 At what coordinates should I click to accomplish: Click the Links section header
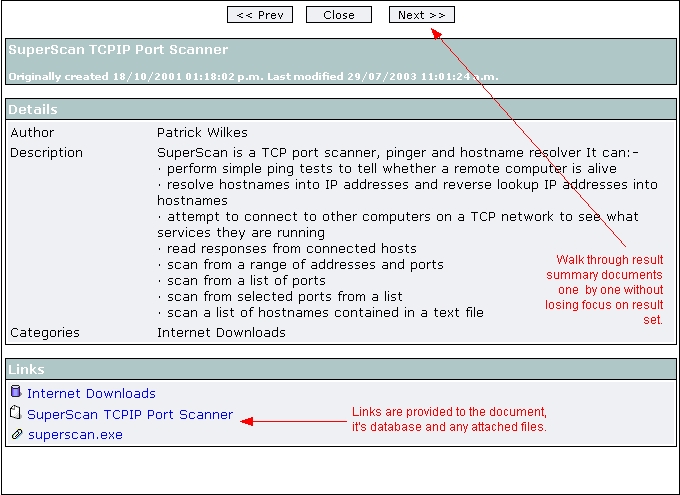[341, 369]
